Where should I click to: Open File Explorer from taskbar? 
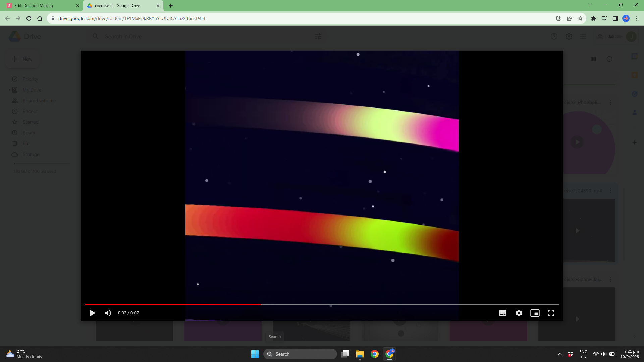coord(360,354)
